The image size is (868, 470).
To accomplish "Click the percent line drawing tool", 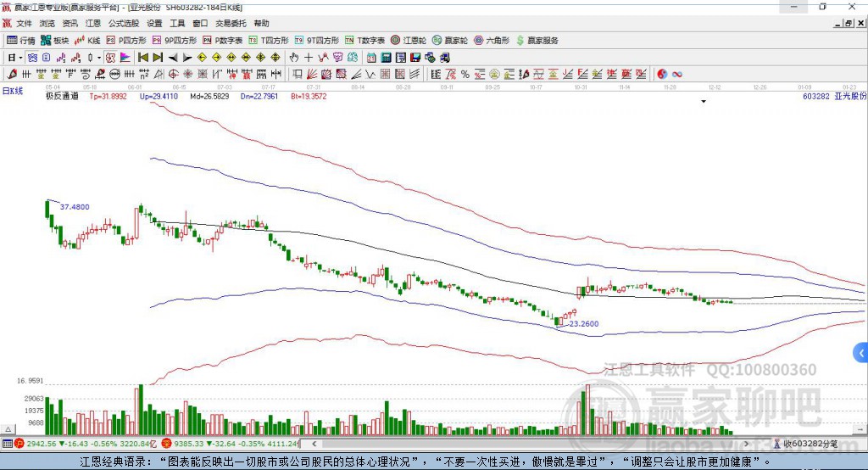I will [x=465, y=75].
